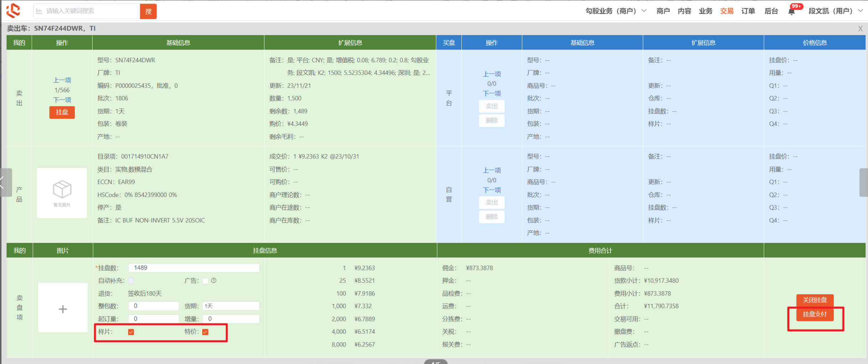Click the 货款小计 value ¥10,917.3480
The height and width of the screenshot is (364, 868).
coord(661,281)
